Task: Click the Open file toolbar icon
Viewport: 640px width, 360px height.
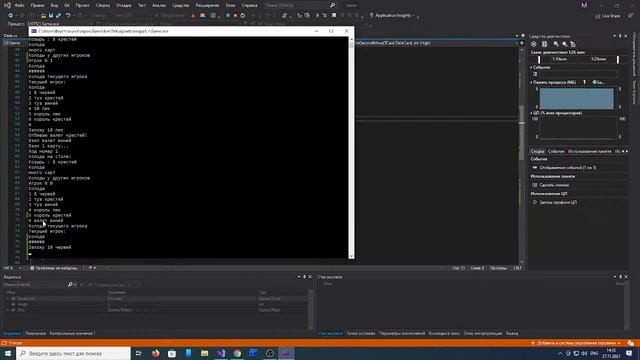Action: pyautogui.click(x=43, y=16)
